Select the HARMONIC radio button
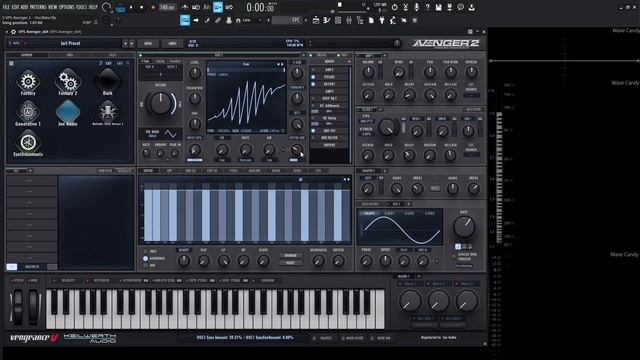This screenshot has height=360, width=640. click(x=146, y=258)
